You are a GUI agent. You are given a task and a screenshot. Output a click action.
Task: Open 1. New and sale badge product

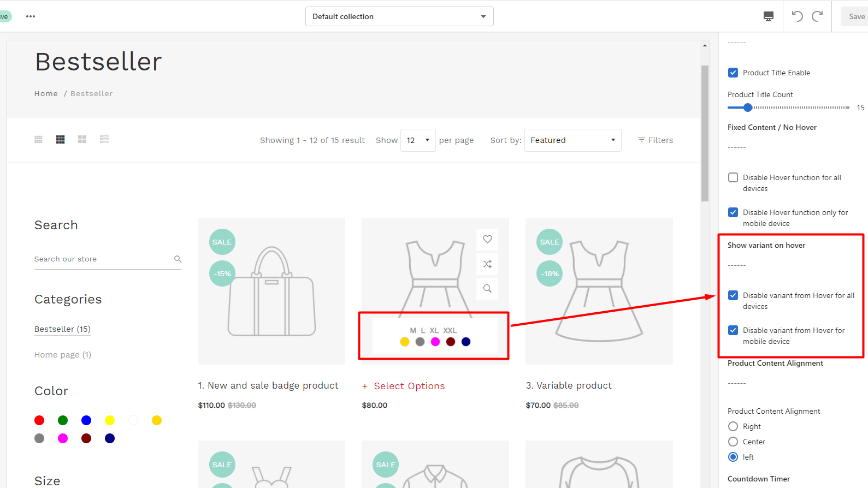(x=268, y=385)
